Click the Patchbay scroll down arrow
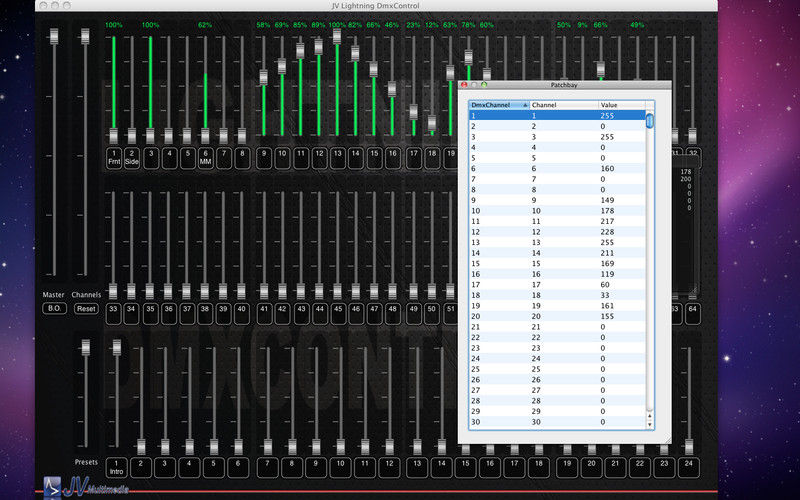 [x=649, y=424]
